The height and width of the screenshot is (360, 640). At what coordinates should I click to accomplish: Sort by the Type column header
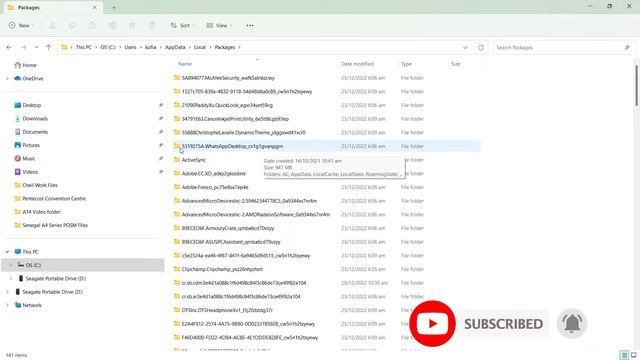(x=406, y=64)
